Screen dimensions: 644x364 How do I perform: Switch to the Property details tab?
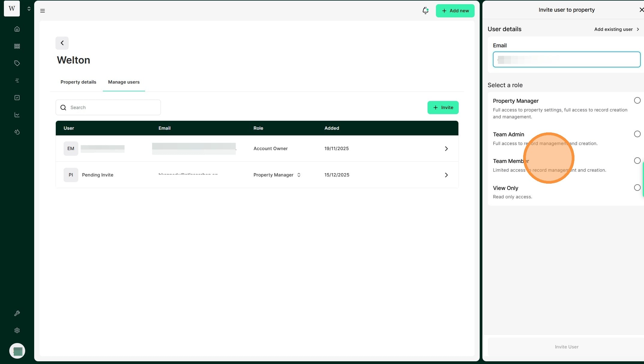78,82
